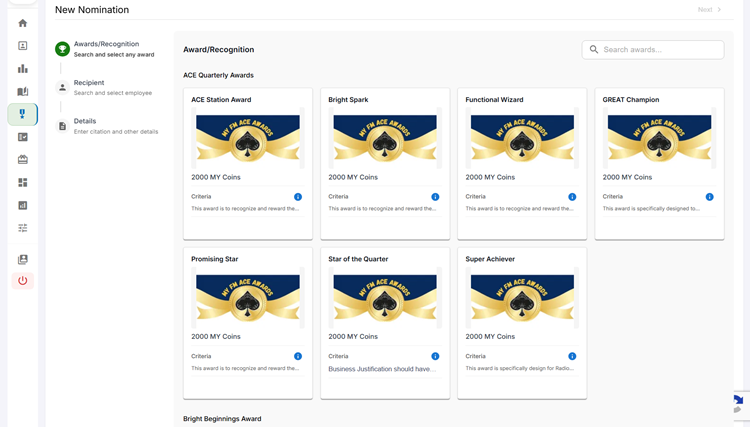Viewport: 750px width, 427px height.
Task: Click the green trophy step icon
Action: [x=62, y=49]
